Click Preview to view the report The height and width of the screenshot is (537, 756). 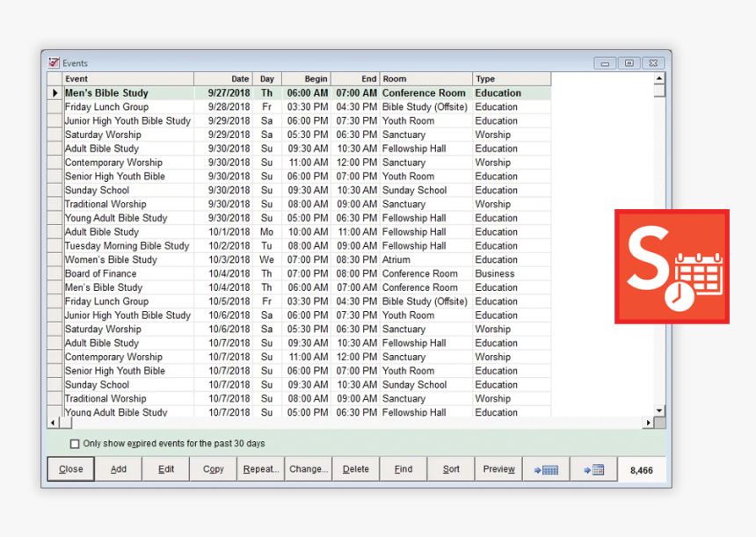pyautogui.click(x=498, y=469)
